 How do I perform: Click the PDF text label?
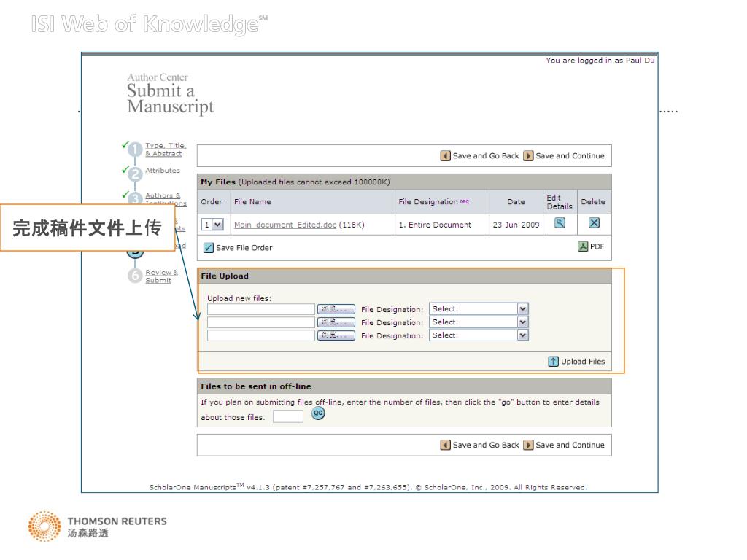pyautogui.click(x=597, y=246)
